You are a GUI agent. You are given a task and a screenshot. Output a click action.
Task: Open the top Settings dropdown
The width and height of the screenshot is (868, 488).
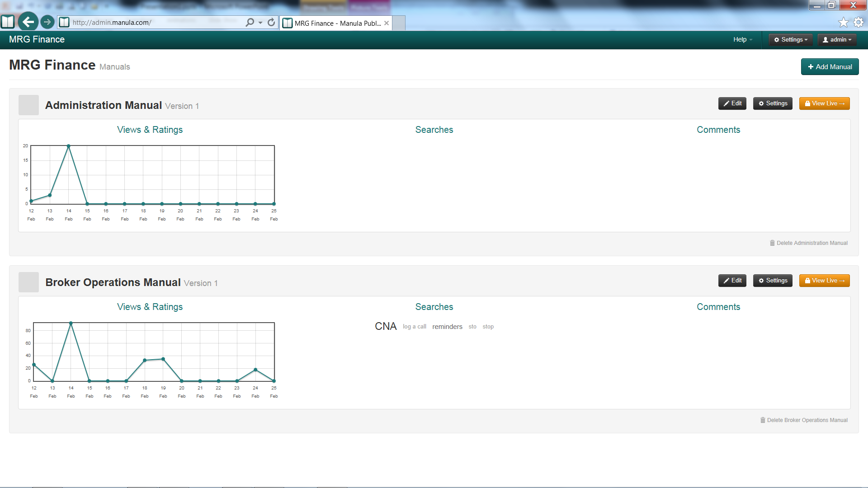click(791, 40)
